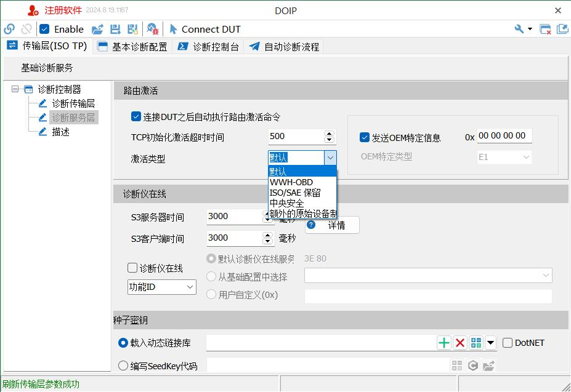Open configuration file via folder icon
This screenshot has width=571, height=392.
click(97, 29)
